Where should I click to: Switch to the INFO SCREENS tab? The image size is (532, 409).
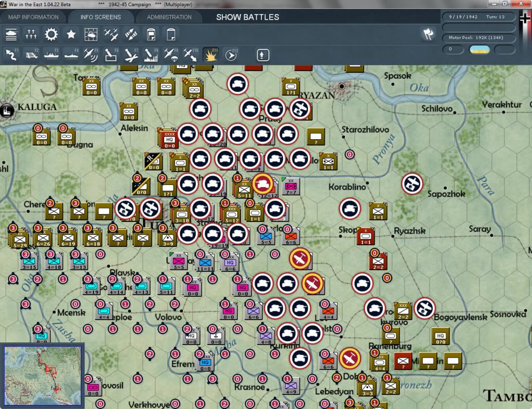click(x=100, y=17)
